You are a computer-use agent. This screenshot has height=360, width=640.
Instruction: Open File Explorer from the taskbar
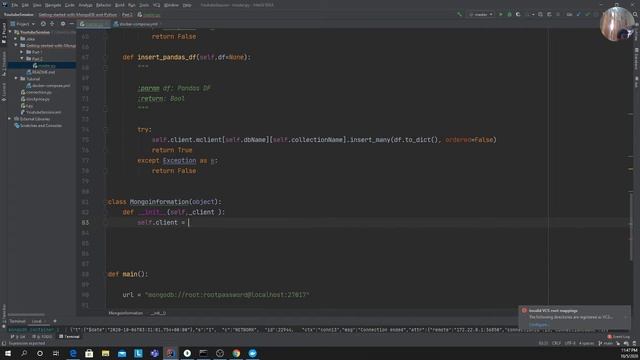click(105, 353)
